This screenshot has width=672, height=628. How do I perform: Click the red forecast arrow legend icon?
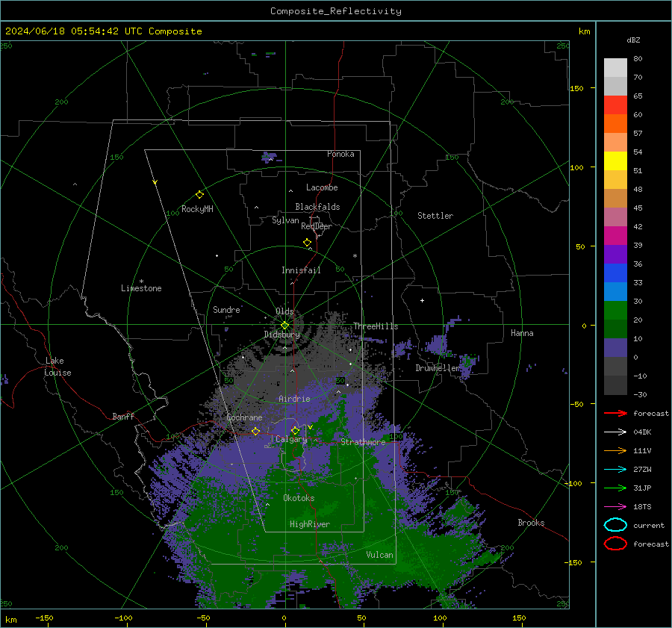pyautogui.click(x=615, y=413)
